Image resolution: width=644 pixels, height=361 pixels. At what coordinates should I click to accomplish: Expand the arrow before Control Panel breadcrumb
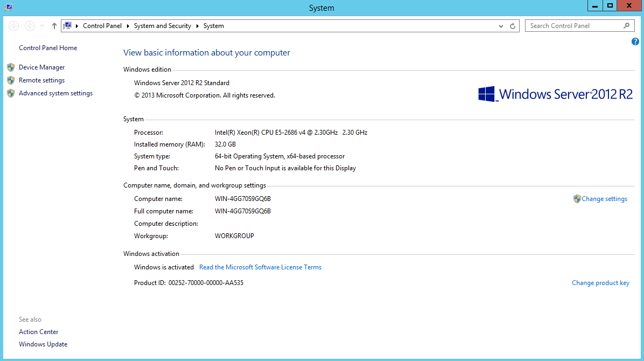tap(78, 26)
